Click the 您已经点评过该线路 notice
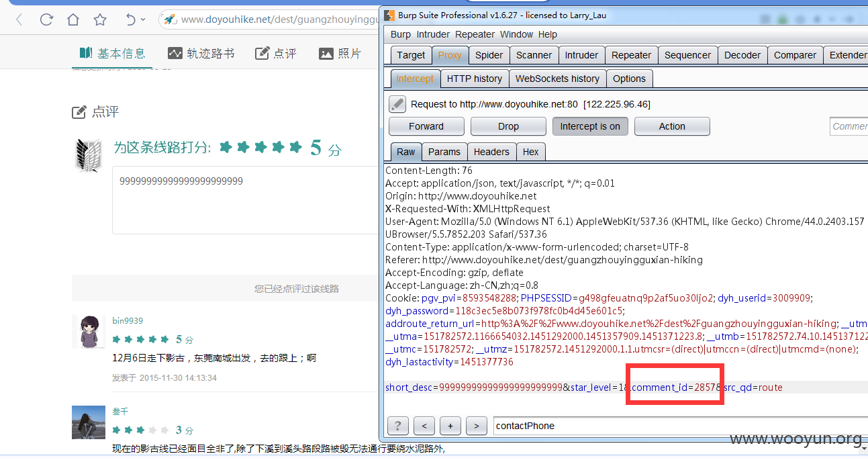The image size is (868, 458). pos(296,289)
